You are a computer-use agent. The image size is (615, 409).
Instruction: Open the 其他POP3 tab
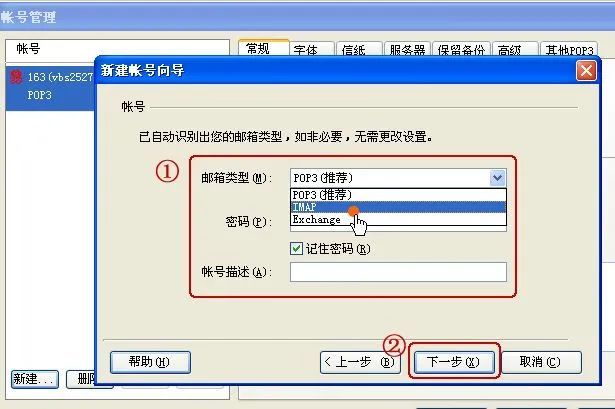(x=569, y=50)
